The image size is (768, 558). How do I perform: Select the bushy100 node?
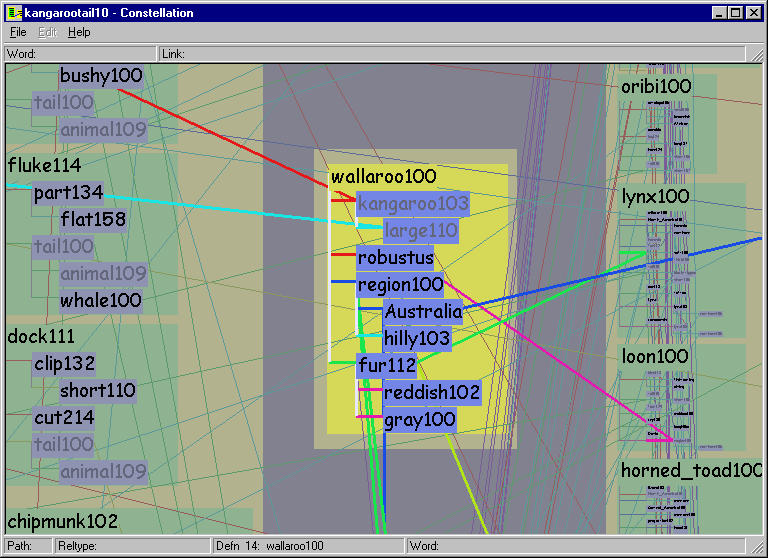click(101, 76)
